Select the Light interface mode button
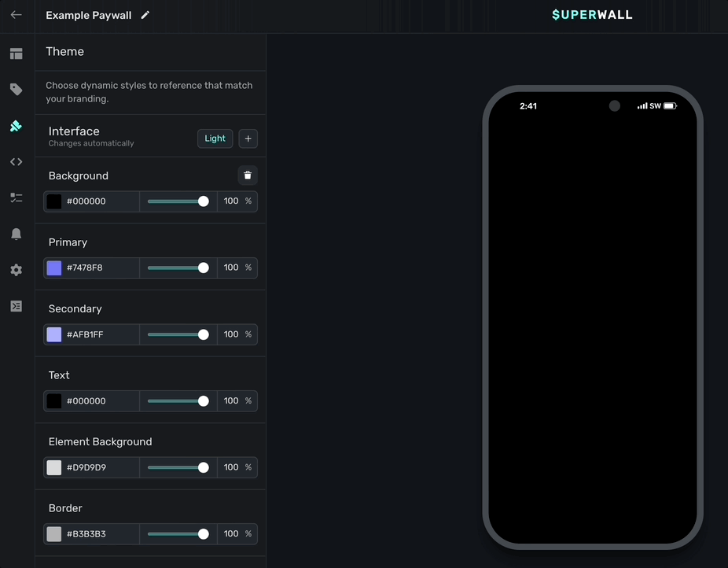Screen dimensions: 728x568 pyautogui.click(x=215, y=138)
